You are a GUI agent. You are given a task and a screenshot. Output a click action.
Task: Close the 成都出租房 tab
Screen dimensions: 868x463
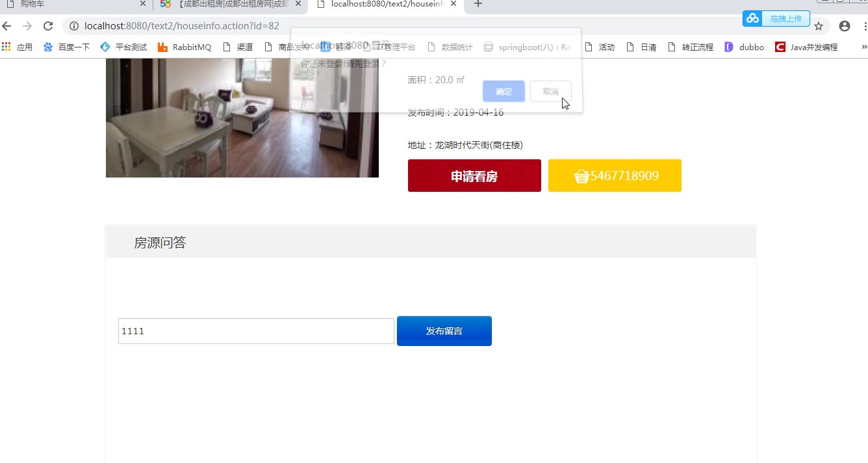click(x=298, y=4)
